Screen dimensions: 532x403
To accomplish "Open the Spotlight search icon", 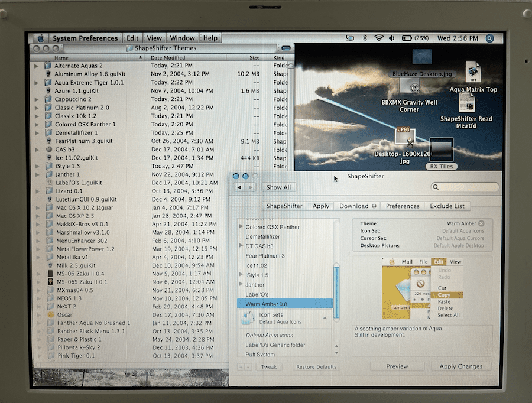I will pos(489,38).
